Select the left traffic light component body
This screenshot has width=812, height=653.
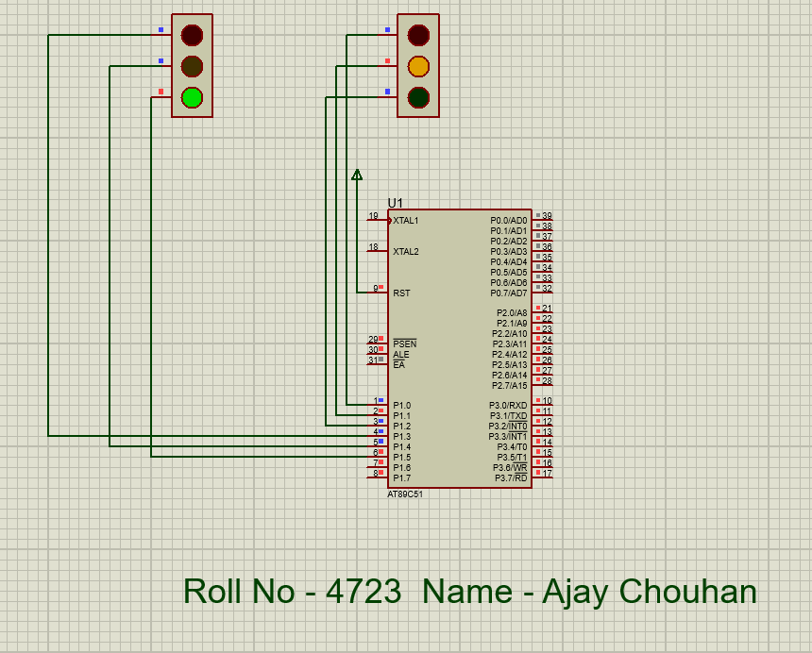(x=192, y=66)
